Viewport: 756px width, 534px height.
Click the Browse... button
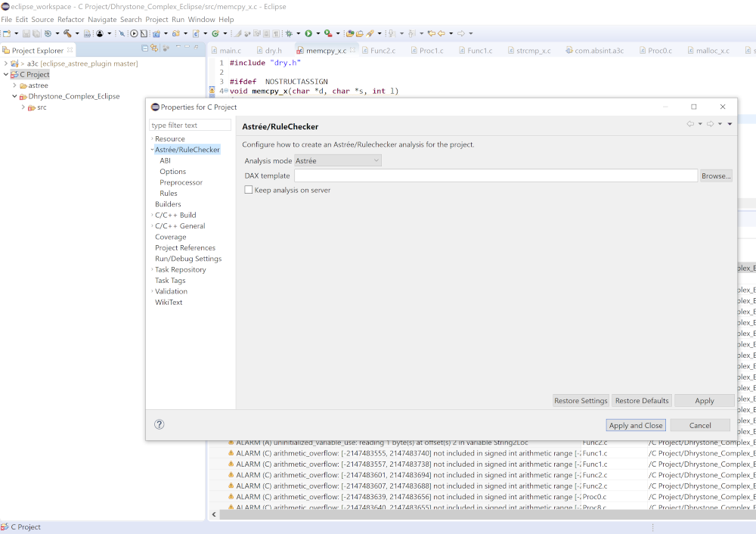tap(716, 176)
